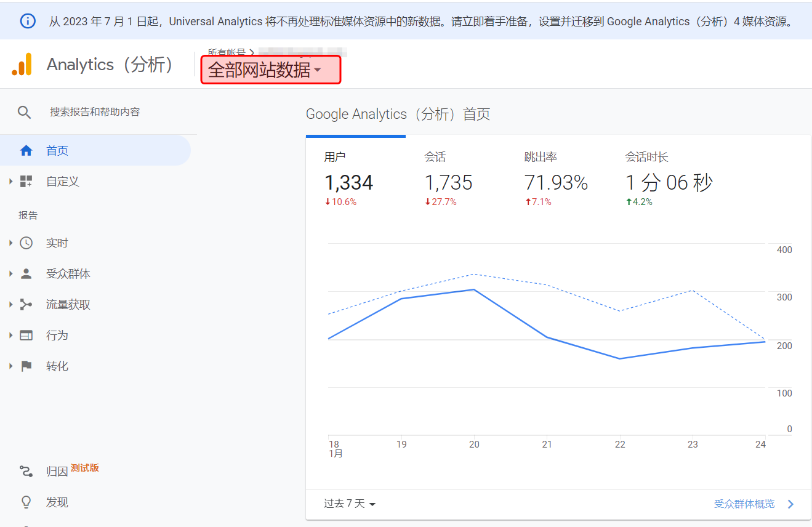Click the 实时 clock icon

(26, 243)
